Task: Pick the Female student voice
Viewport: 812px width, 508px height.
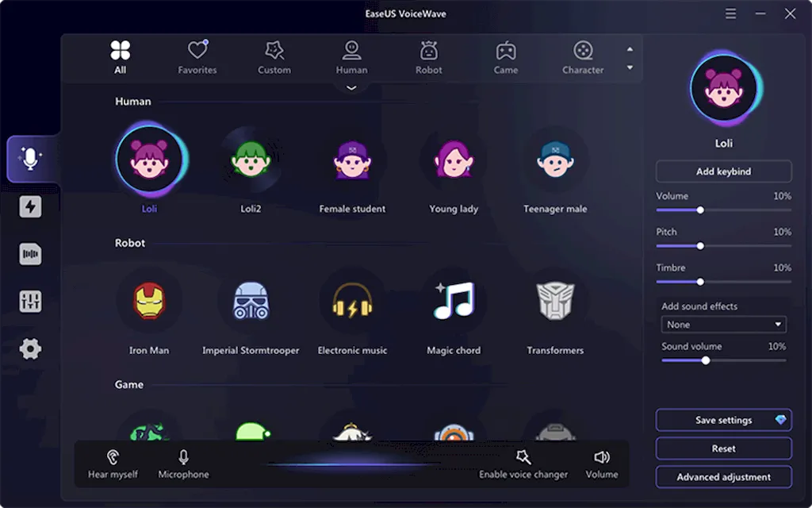Action: point(352,160)
